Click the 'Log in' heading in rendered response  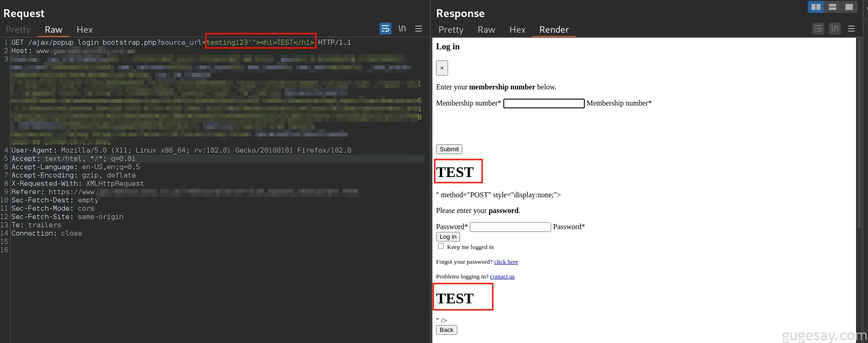[x=448, y=47]
